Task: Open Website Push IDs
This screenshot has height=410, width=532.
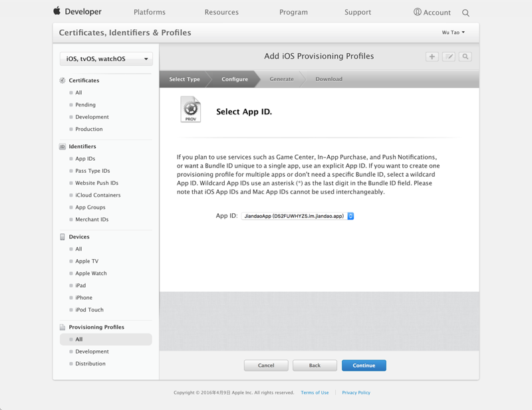Action: click(96, 183)
